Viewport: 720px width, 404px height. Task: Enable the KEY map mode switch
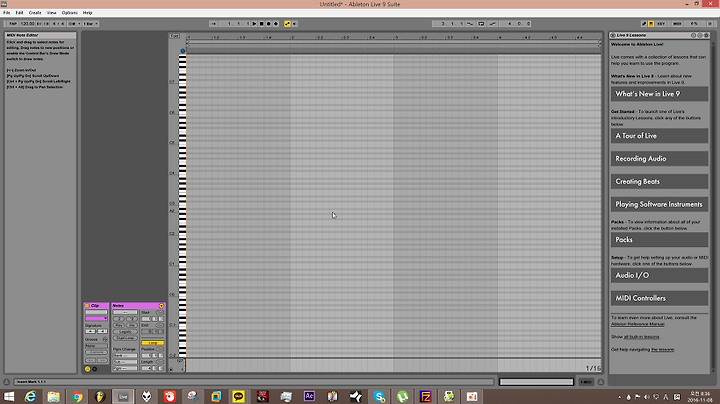pyautogui.click(x=661, y=24)
